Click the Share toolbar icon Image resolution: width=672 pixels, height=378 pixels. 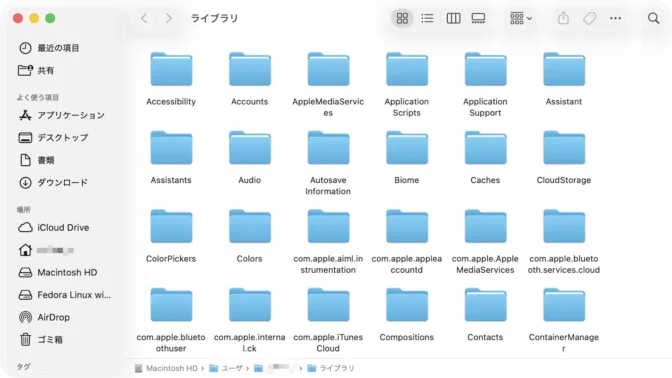(x=564, y=18)
